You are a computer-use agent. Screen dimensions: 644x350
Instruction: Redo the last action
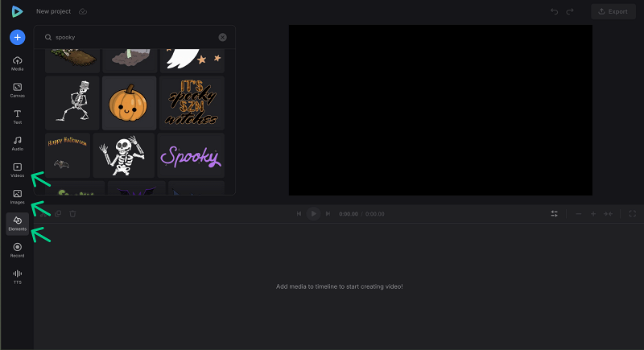point(570,11)
